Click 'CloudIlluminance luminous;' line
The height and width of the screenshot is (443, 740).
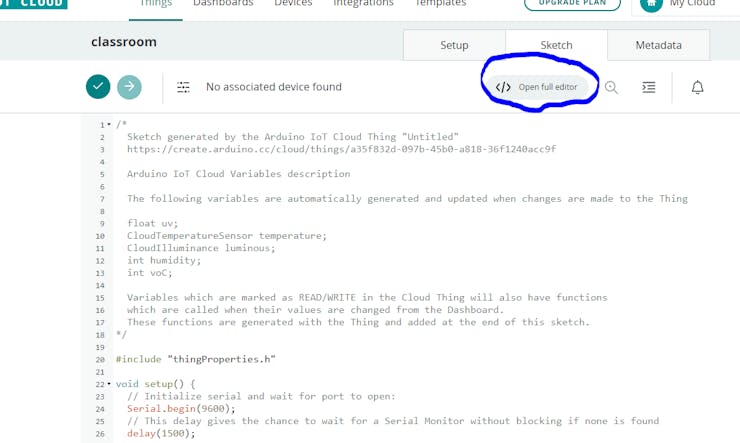[201, 248]
